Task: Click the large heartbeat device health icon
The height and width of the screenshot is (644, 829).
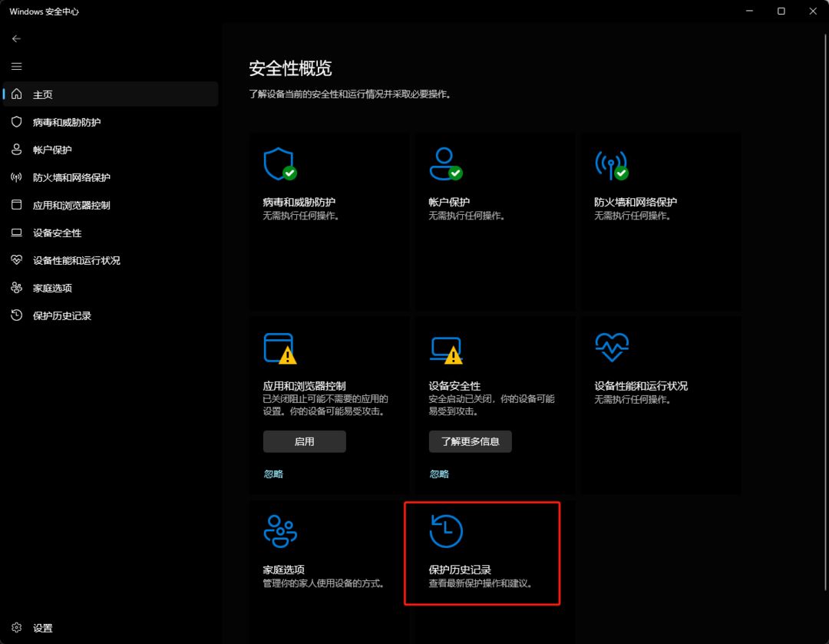Action: point(612,347)
